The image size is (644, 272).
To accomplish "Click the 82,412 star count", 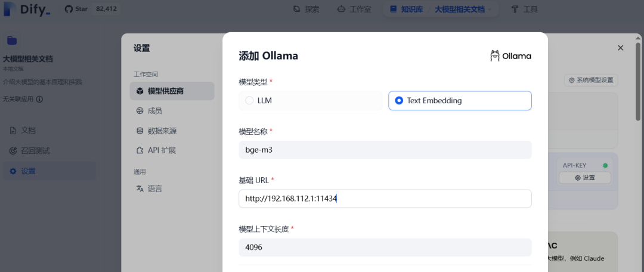I will (106, 8).
